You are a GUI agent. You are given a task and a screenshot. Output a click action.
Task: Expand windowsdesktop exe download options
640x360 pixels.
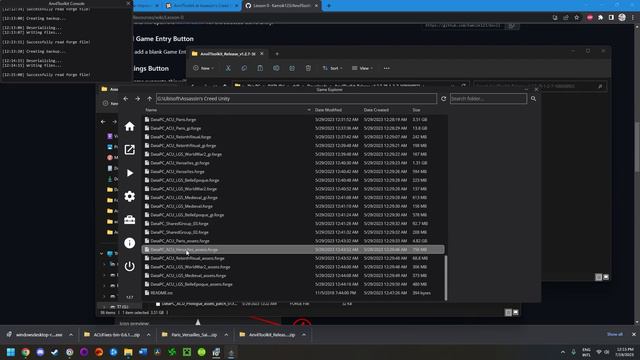(x=71, y=335)
